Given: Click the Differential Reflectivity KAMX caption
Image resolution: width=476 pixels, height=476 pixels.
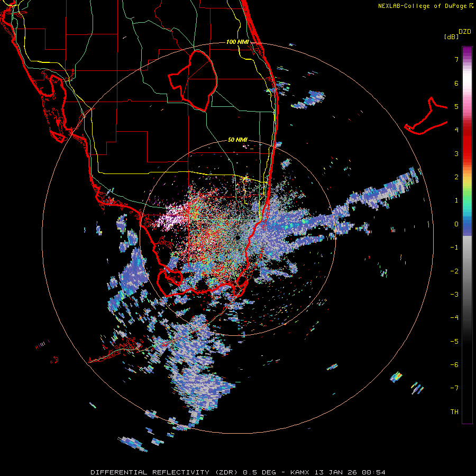Looking at the screenshot, I should click(238, 472).
